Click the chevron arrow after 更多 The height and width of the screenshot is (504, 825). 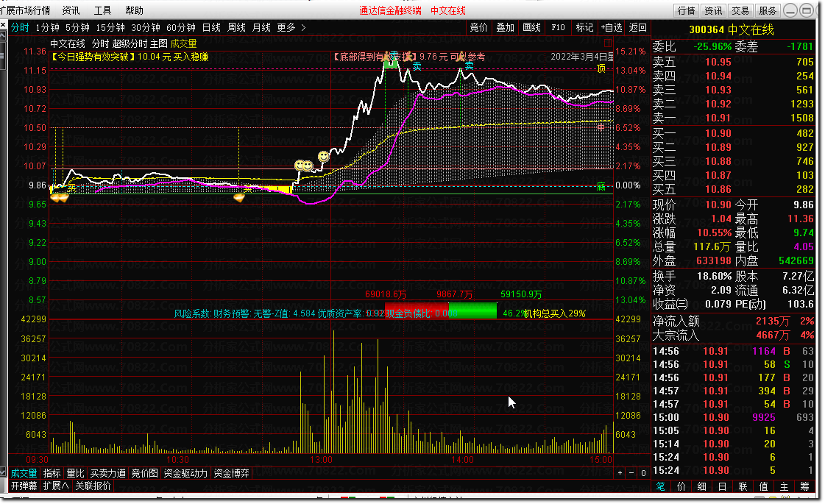click(x=303, y=27)
